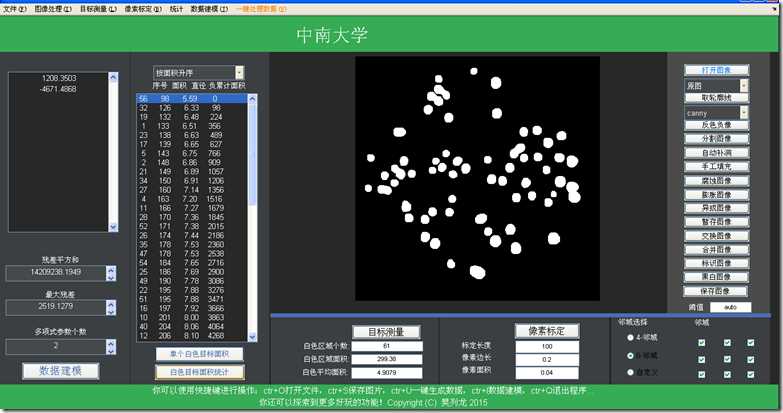
Task: Click the 打开图像 button
Action: (716, 70)
